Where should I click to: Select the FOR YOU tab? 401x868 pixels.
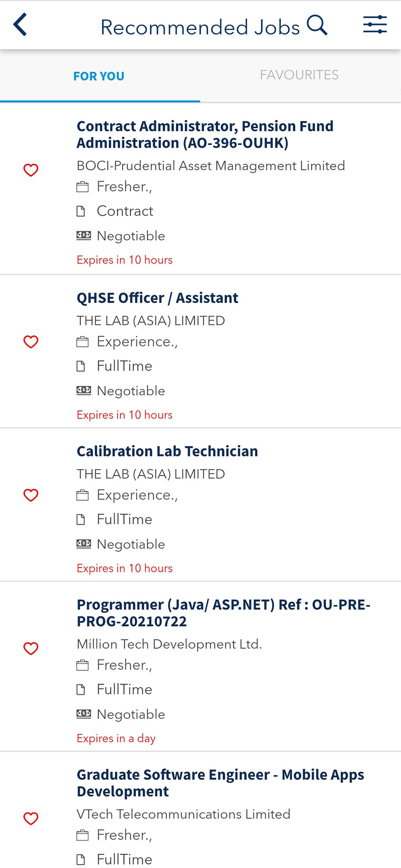(99, 76)
